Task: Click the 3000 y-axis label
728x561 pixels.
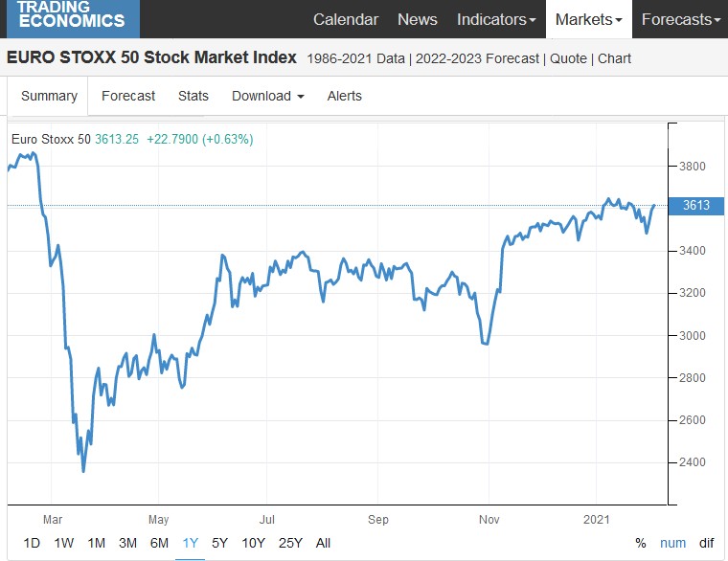Action: tap(693, 335)
